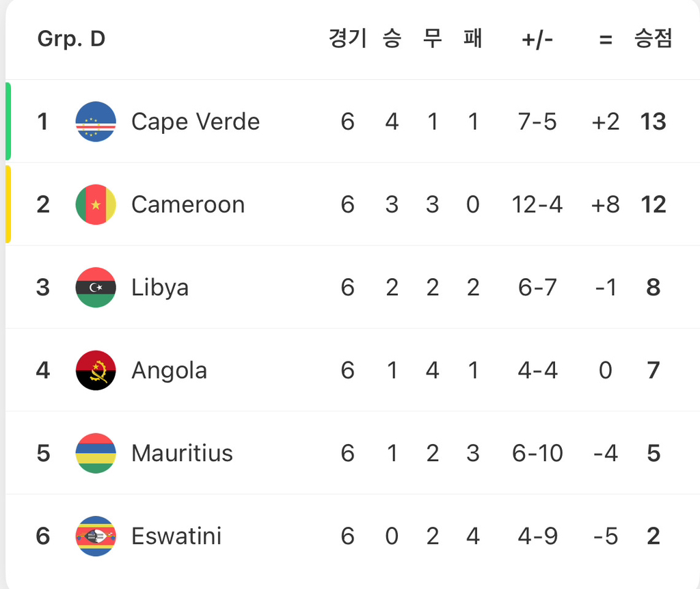Open the Eswatini team name

pyautogui.click(x=176, y=536)
